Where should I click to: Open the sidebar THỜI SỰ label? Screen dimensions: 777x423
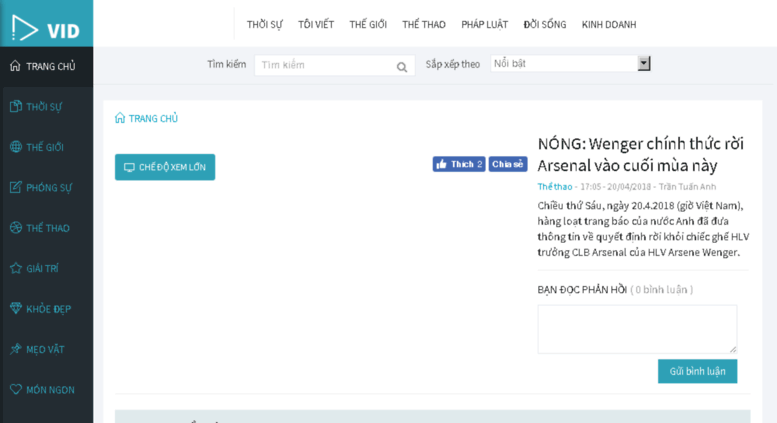44,107
